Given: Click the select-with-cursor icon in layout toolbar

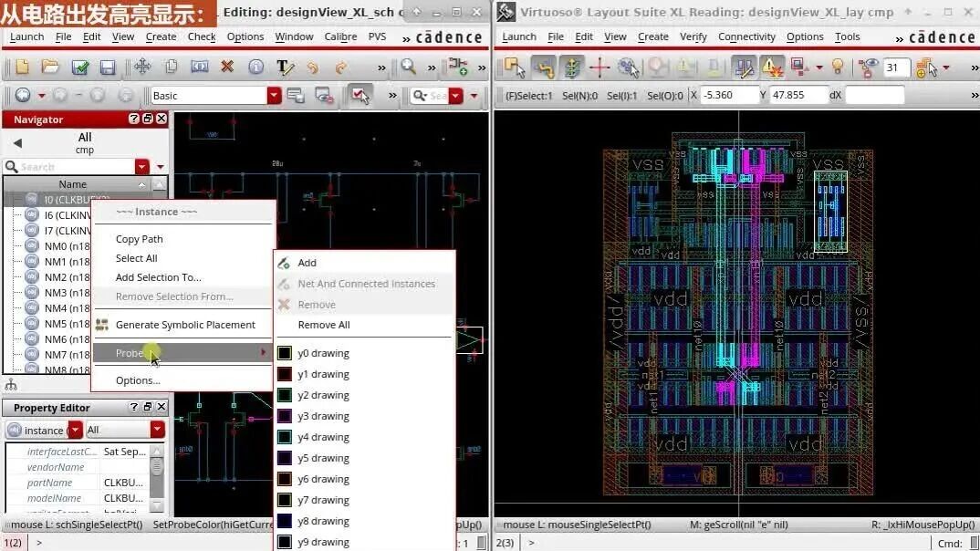Looking at the screenshot, I should tap(515, 67).
